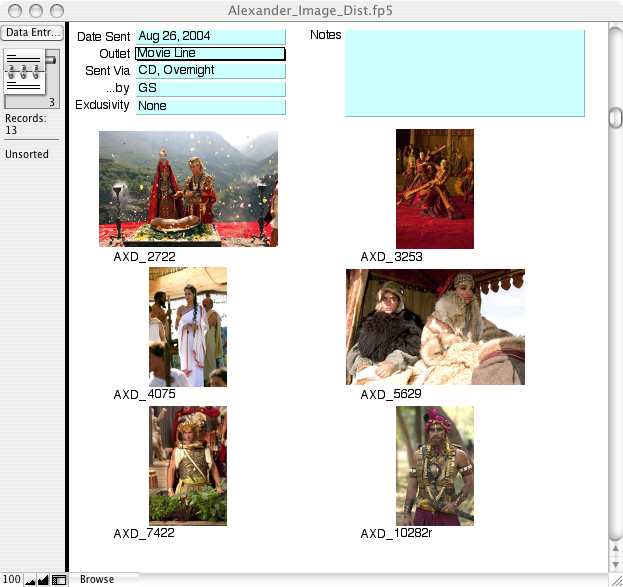This screenshot has width=623, height=587.
Task: Click the AXD_5629 fur coats thumbnail
Action: (435, 326)
